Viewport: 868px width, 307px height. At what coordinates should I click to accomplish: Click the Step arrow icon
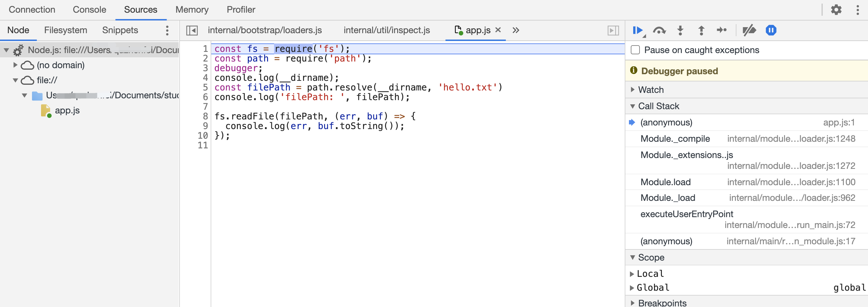click(721, 30)
